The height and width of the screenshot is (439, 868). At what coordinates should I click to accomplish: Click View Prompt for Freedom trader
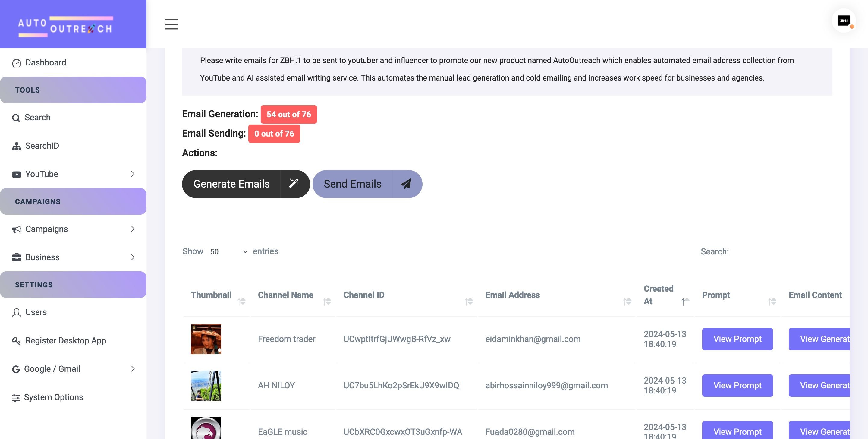tap(737, 339)
